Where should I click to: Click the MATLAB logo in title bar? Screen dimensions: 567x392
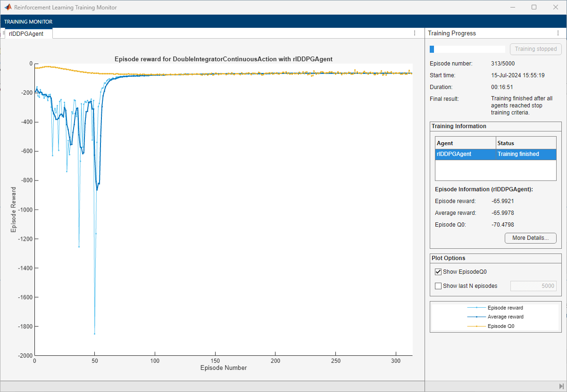(x=8, y=8)
